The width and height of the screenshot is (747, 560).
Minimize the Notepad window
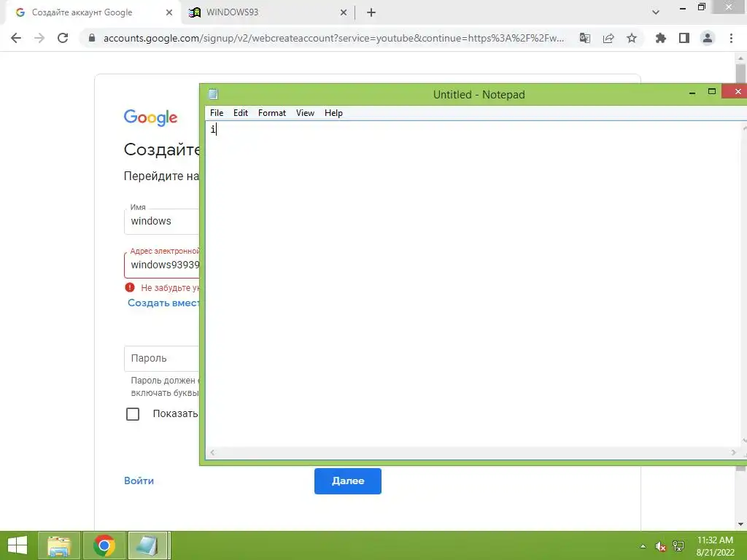tap(692, 93)
